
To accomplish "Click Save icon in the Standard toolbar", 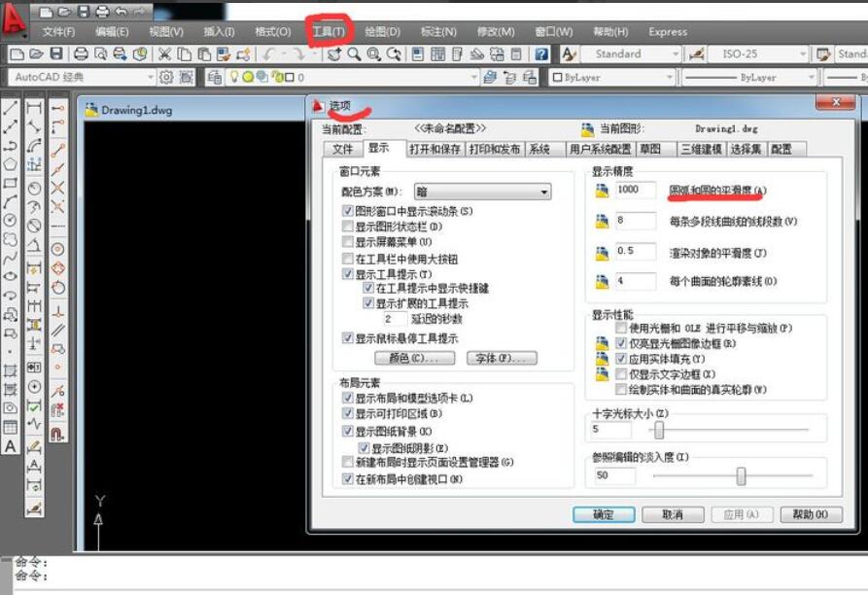I will [x=56, y=54].
